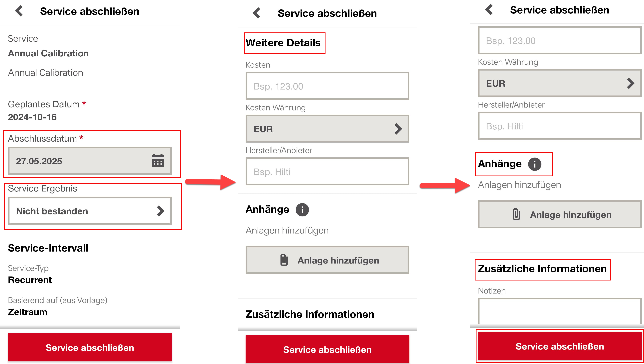Show Anhänge info icon in the right screen
644x364 pixels.
click(535, 164)
